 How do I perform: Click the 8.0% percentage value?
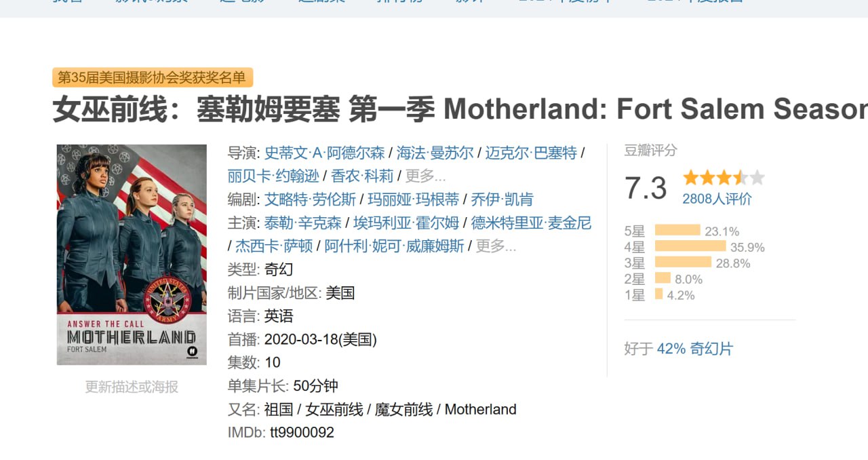point(688,280)
